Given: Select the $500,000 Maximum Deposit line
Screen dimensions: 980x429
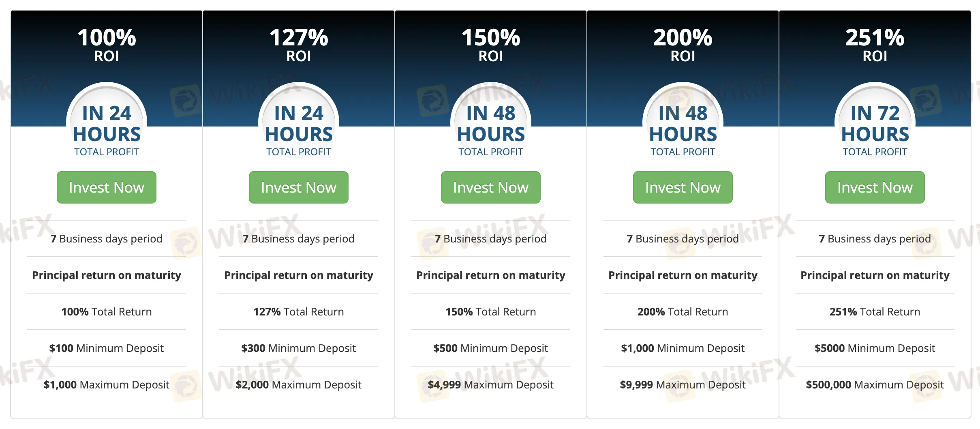Looking at the screenshot, I should 875,385.
